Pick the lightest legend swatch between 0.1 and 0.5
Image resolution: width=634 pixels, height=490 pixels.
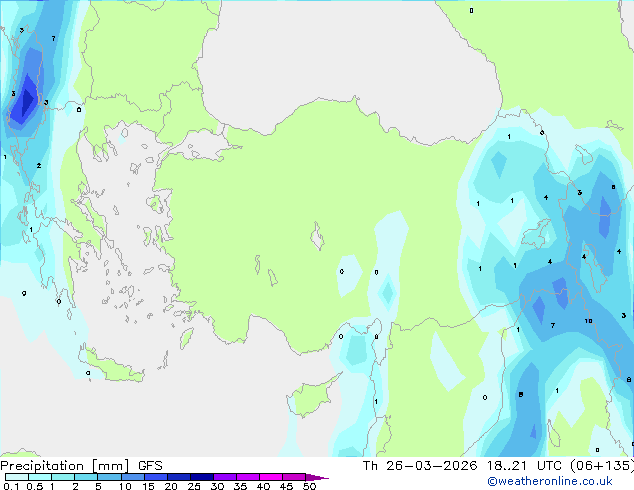17,477
